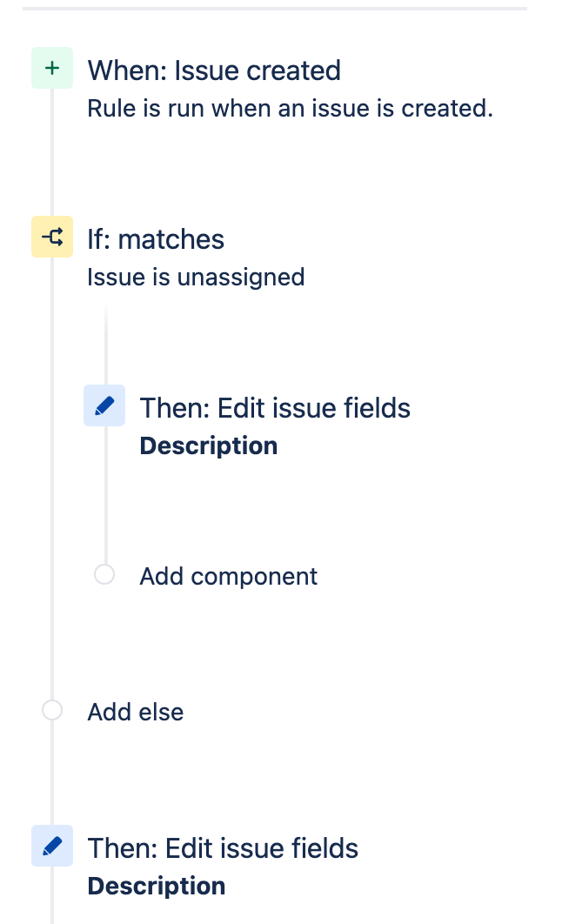Click the circle next to Add else
This screenshot has width=569, height=924.
point(52,710)
